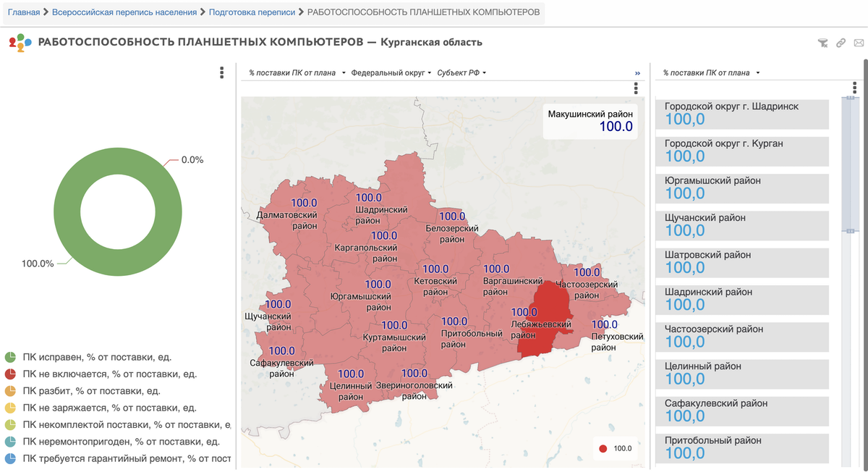Image resolution: width=868 pixels, height=475 pixels.
Task: Click the copy link chain icon
Action: [x=841, y=43]
